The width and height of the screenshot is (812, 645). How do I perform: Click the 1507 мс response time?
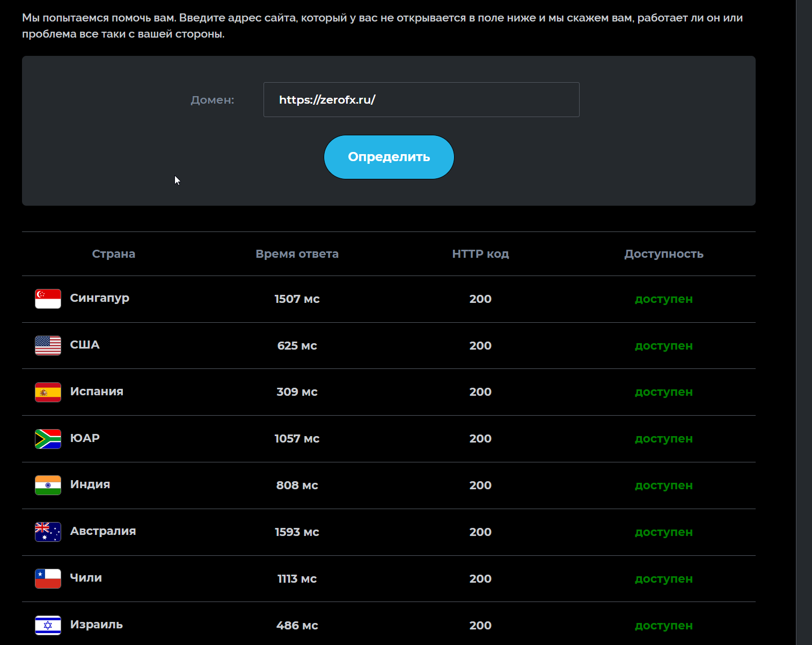[x=297, y=299]
